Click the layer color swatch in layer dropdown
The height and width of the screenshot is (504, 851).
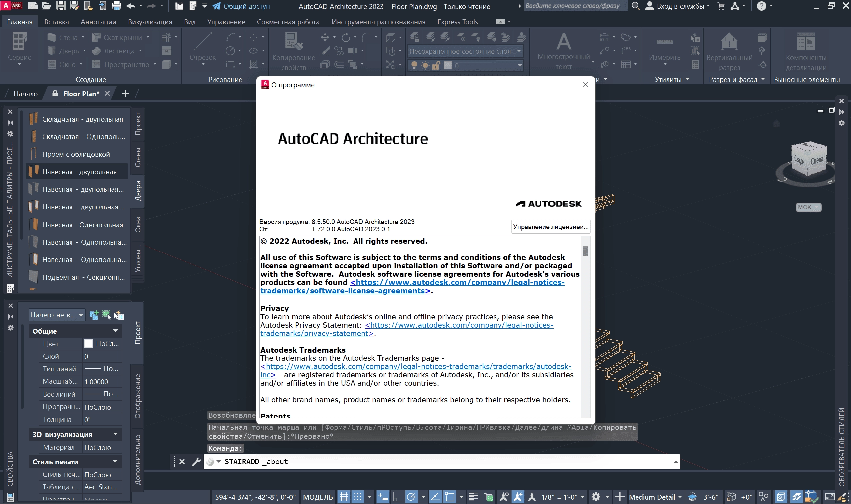[448, 65]
